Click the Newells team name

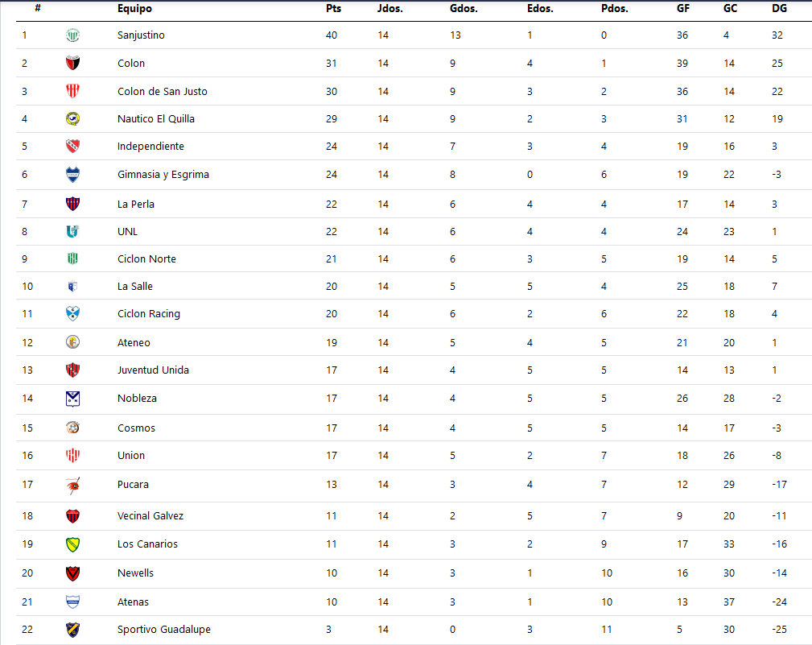pyautogui.click(x=135, y=573)
